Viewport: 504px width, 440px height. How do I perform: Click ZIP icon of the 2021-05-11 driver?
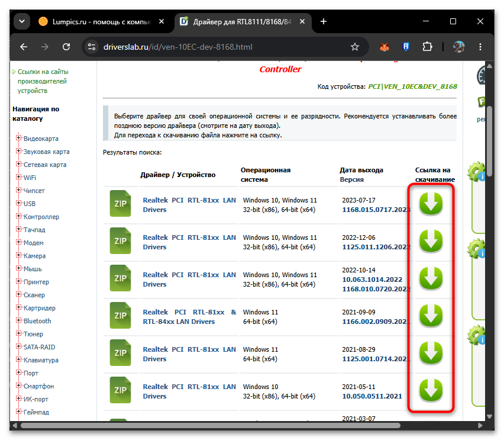[x=120, y=390]
